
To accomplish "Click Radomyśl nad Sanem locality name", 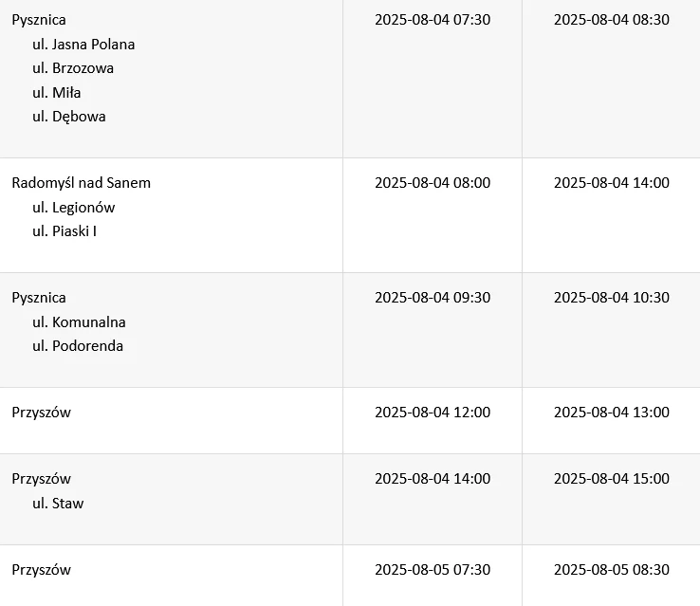I will click(82, 183).
